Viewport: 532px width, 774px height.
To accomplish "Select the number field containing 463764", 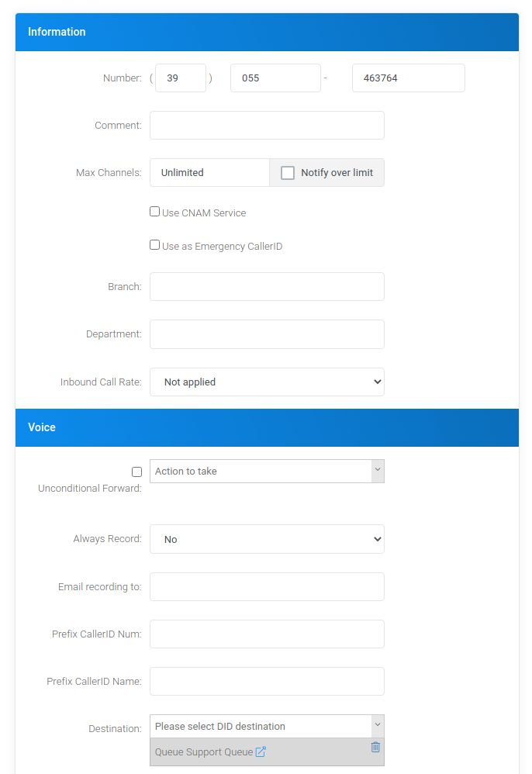I will pyautogui.click(x=409, y=78).
